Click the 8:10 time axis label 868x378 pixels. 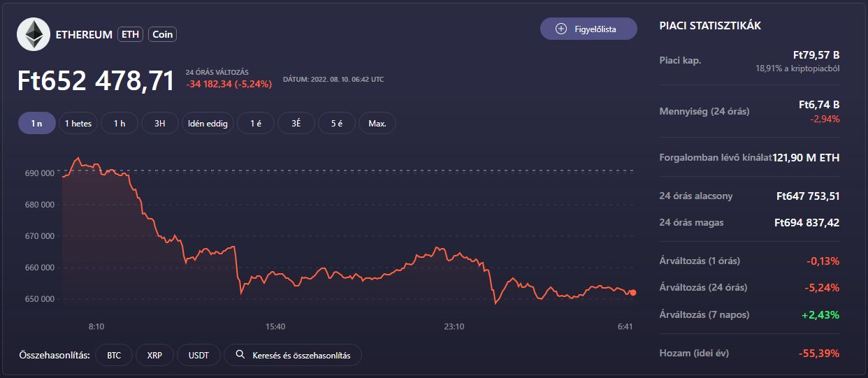[x=96, y=326]
